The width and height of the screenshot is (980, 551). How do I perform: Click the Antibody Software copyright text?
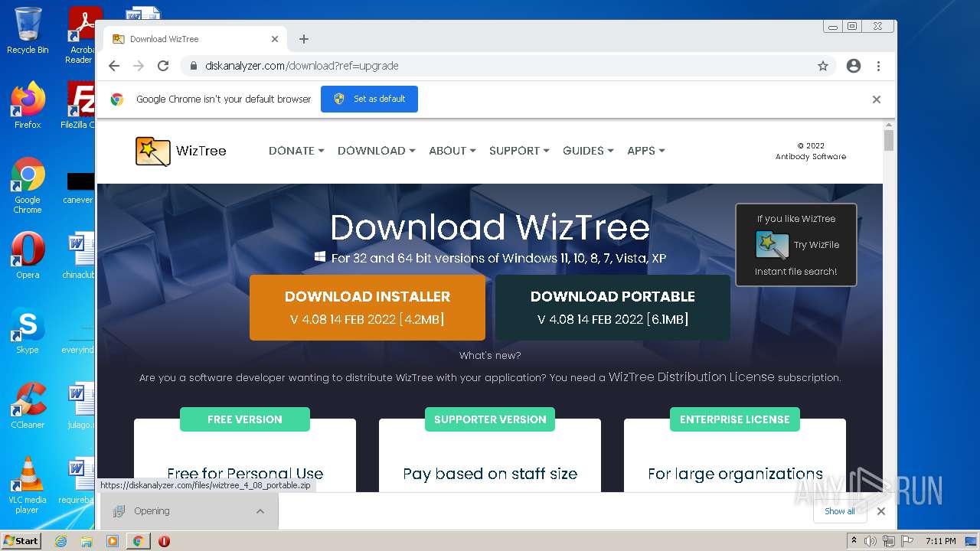click(811, 151)
